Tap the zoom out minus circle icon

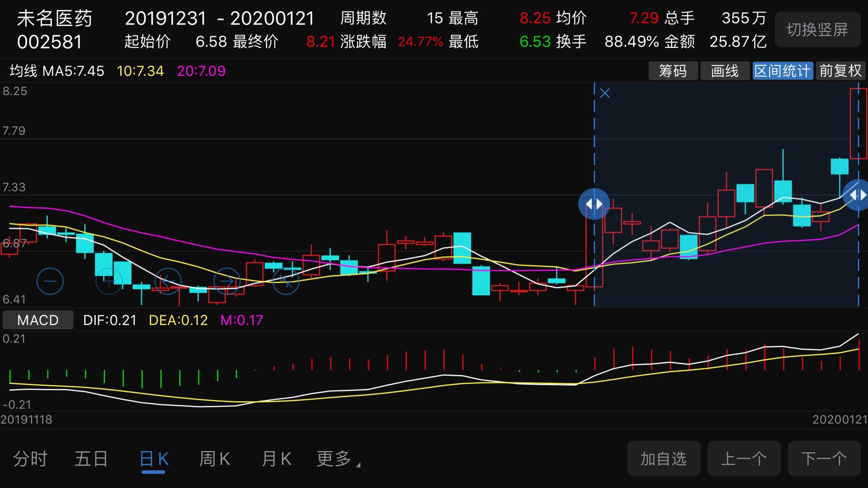coord(50,281)
